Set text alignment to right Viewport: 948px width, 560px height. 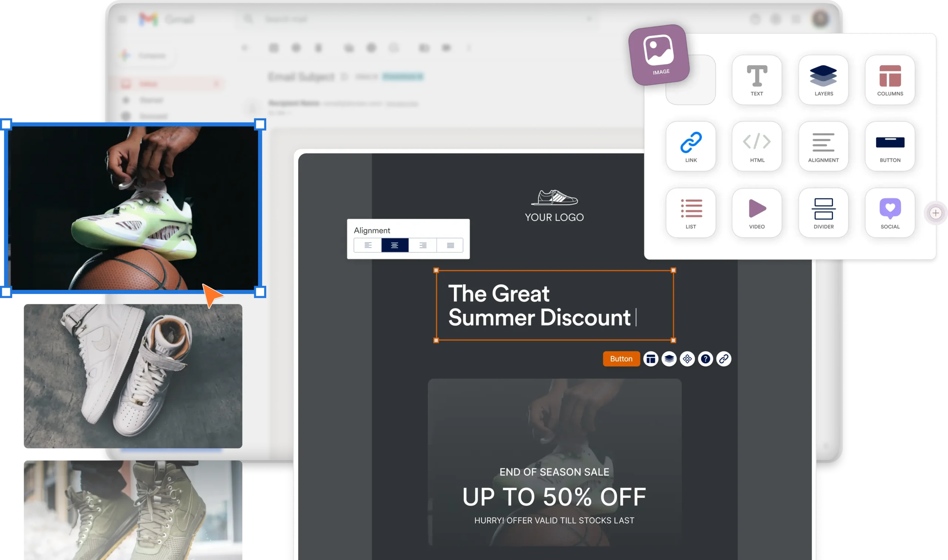[423, 245]
